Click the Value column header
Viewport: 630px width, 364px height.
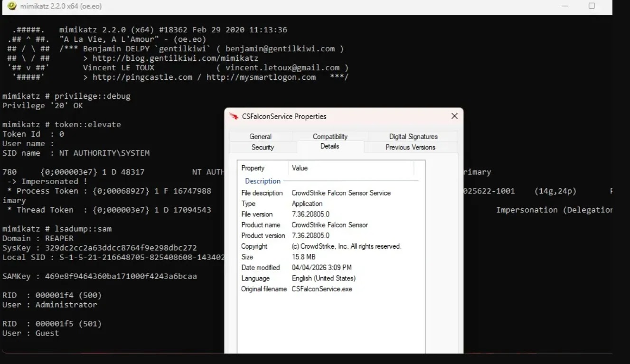300,168
